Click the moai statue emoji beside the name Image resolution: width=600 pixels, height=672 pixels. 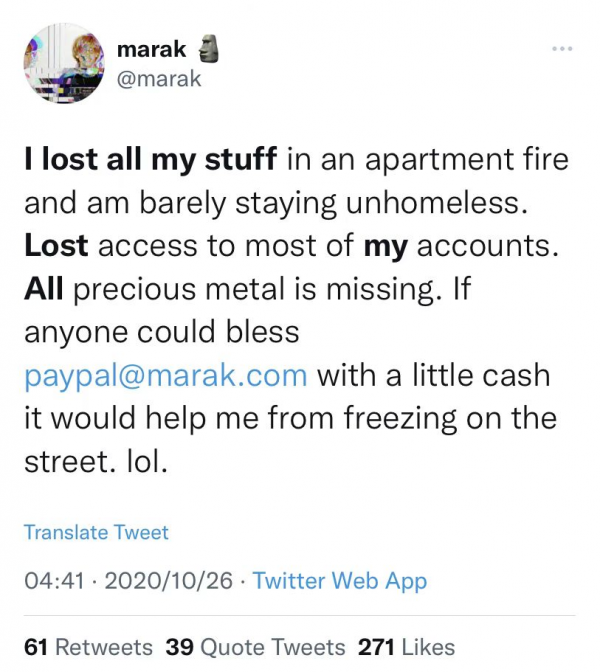point(209,48)
